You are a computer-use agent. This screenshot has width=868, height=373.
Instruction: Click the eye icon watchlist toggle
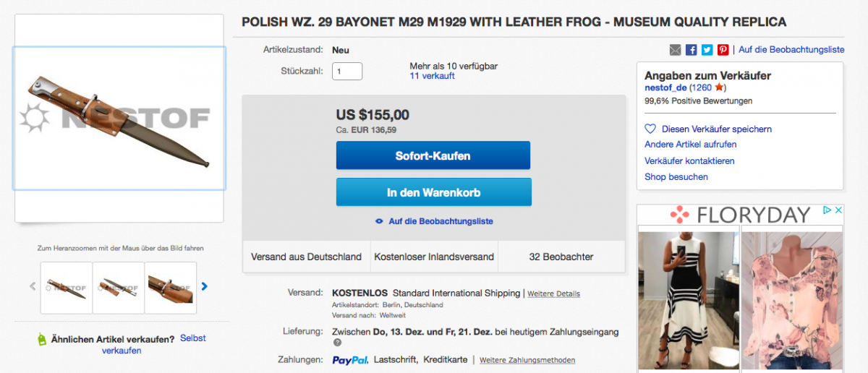[379, 221]
